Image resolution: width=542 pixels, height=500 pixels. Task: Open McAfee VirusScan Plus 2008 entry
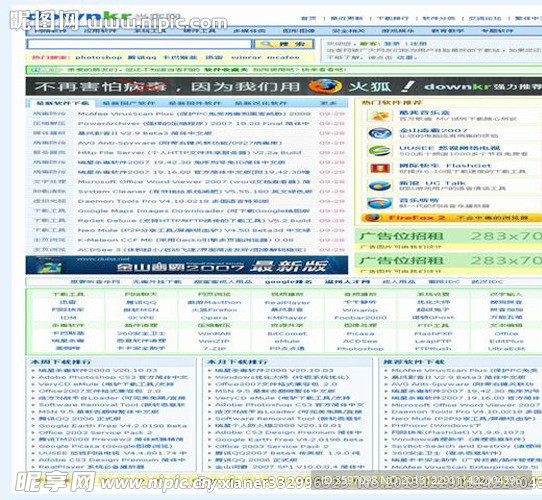[194, 114]
